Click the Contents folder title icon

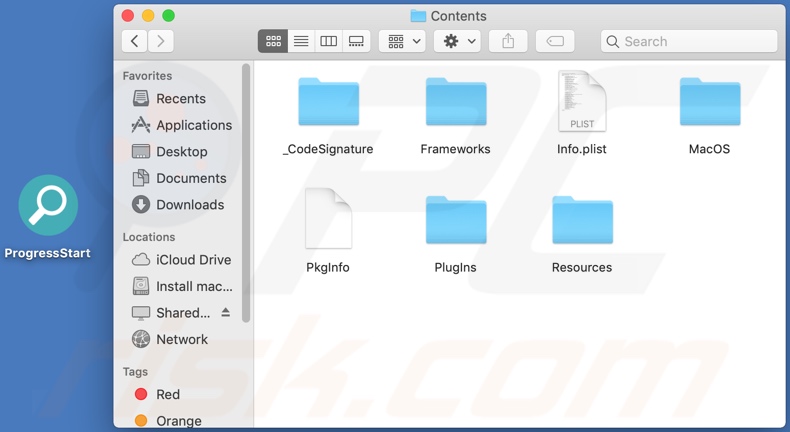click(x=418, y=16)
